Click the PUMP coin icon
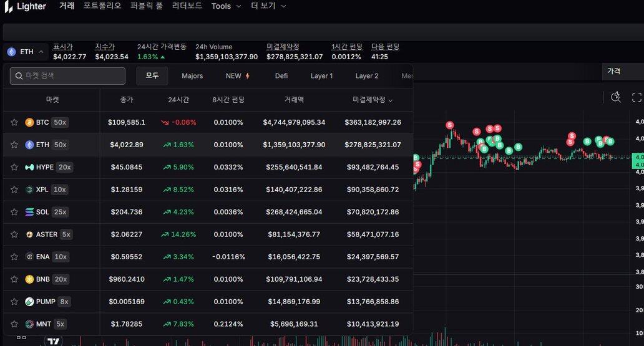The image size is (644, 346). (29, 302)
